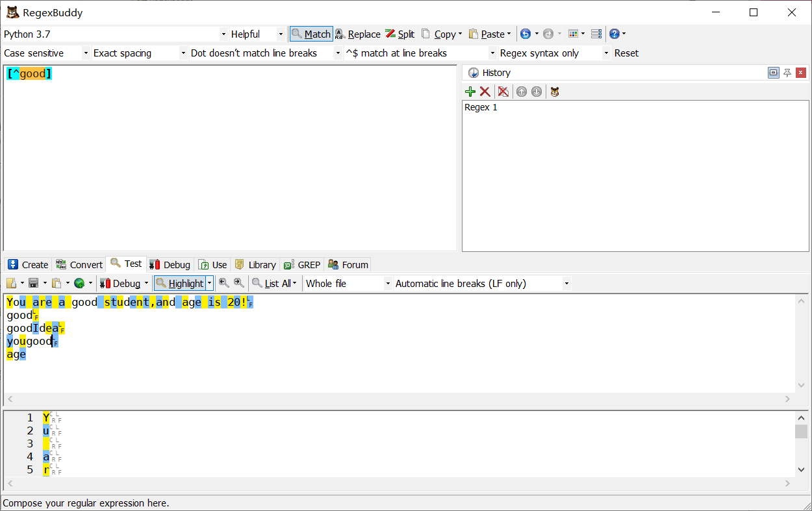This screenshot has height=511, width=812.
Task: Clear all regexes in History
Action: (x=503, y=92)
